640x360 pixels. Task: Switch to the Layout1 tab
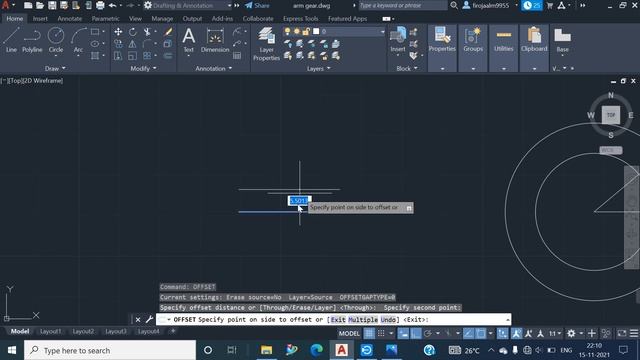(51, 331)
